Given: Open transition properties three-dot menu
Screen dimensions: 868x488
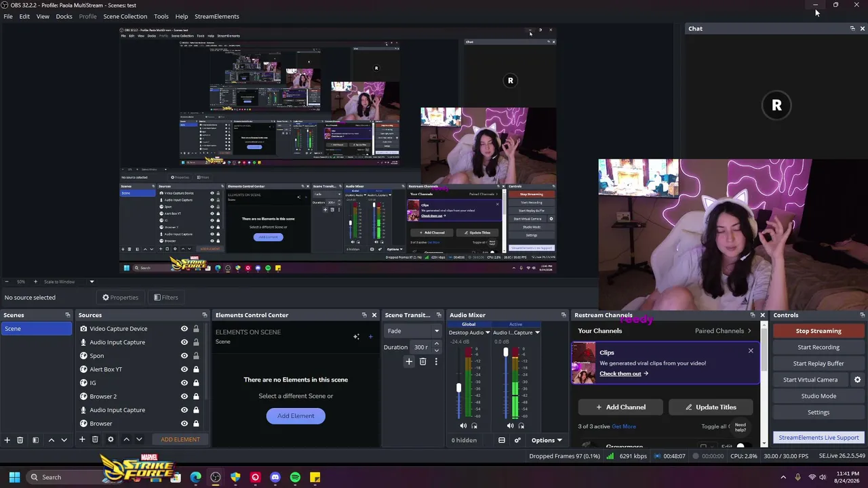Looking at the screenshot, I should pyautogui.click(x=436, y=362).
